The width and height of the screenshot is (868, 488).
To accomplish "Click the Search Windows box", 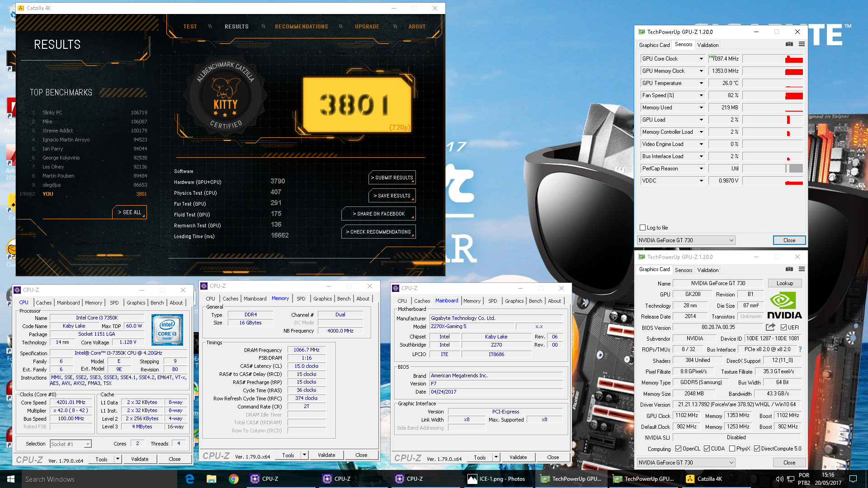I will (x=99, y=479).
